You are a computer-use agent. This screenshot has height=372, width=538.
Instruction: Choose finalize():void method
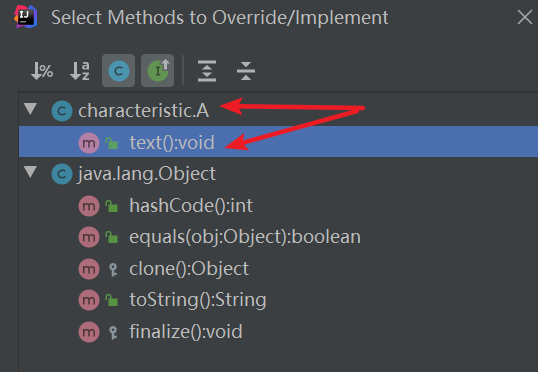coord(186,332)
